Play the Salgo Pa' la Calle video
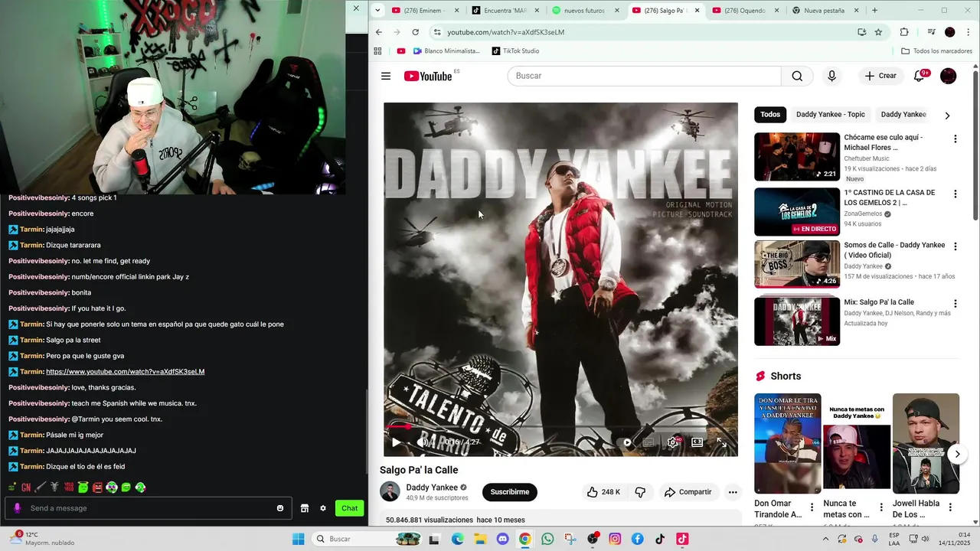 click(396, 442)
